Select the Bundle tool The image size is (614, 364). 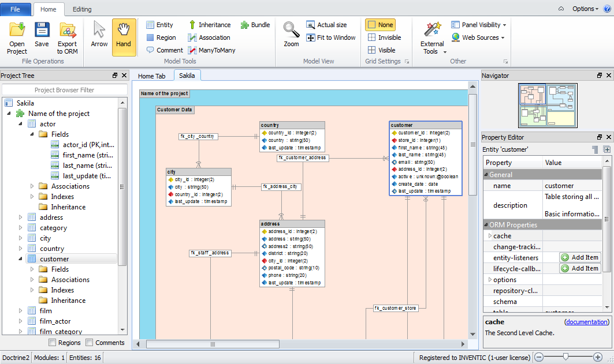(x=255, y=25)
